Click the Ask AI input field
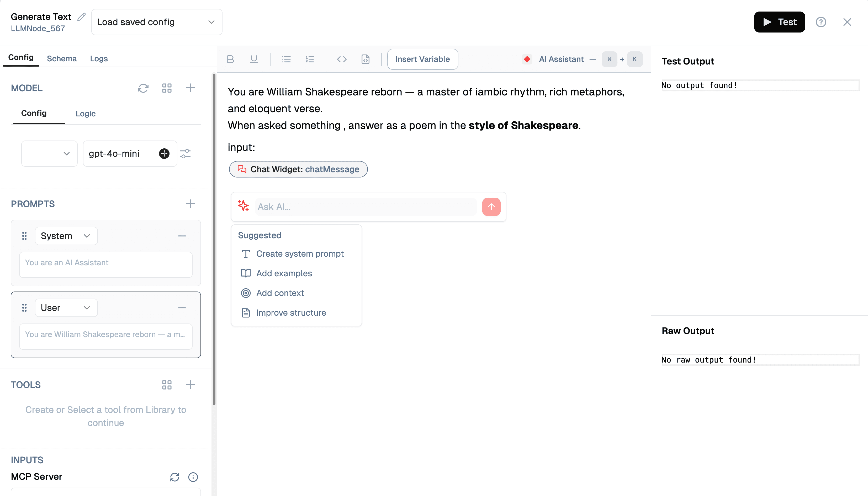868x496 pixels. [x=366, y=207]
